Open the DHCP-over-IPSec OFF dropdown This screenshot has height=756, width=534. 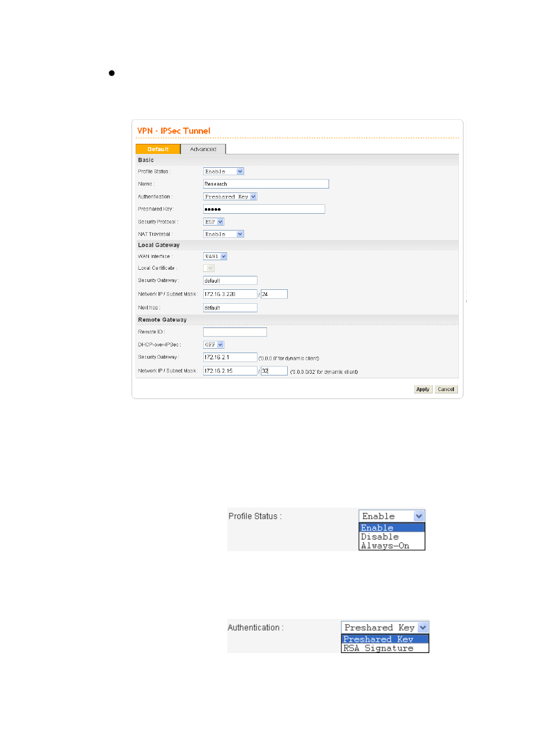[x=214, y=345]
